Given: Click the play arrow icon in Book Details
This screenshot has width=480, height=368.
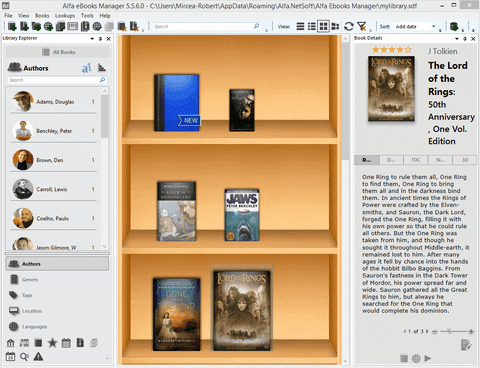Looking at the screenshot, I should click(428, 358).
